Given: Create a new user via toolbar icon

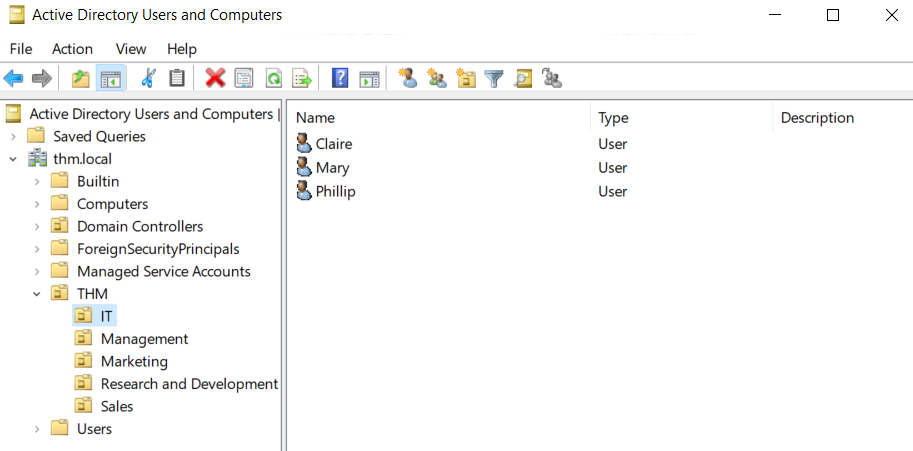Looking at the screenshot, I should tap(408, 78).
